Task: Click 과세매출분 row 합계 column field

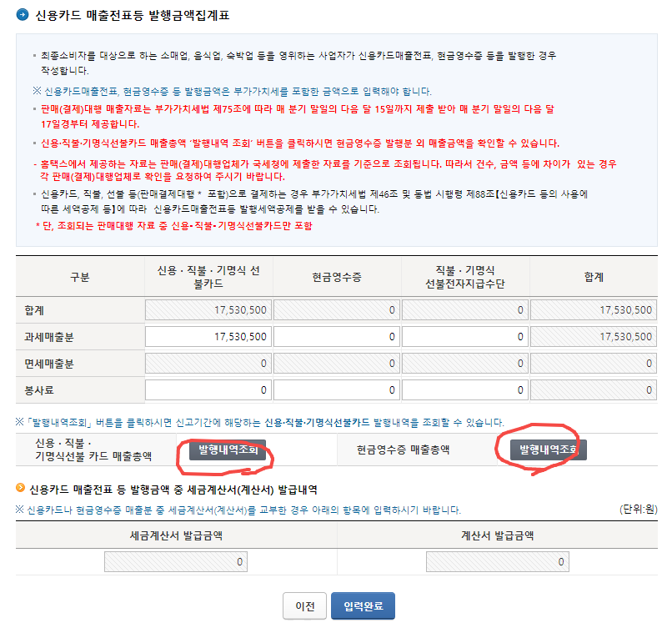Action: [594, 337]
